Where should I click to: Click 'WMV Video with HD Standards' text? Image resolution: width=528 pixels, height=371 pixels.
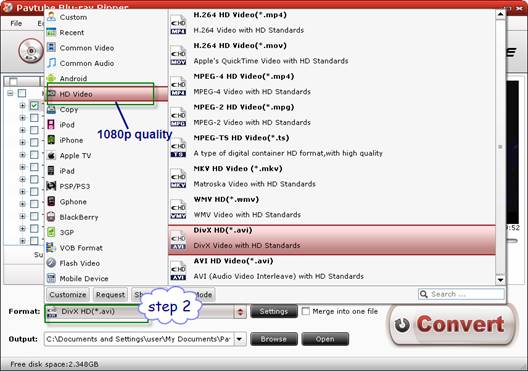(x=247, y=214)
